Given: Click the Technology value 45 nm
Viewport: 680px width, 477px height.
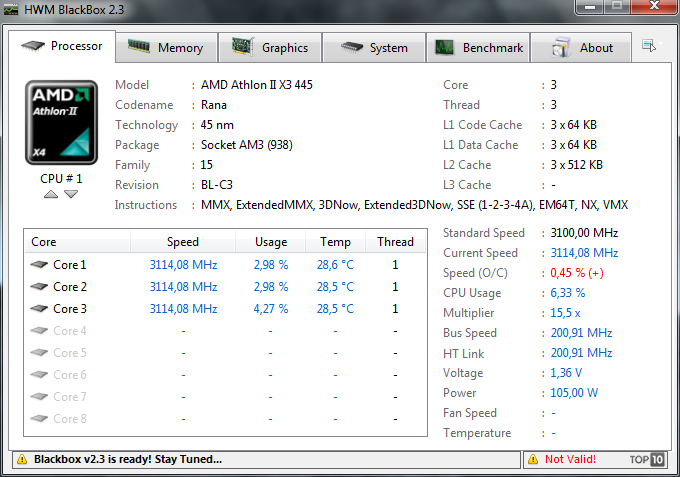Looking at the screenshot, I should click(217, 125).
